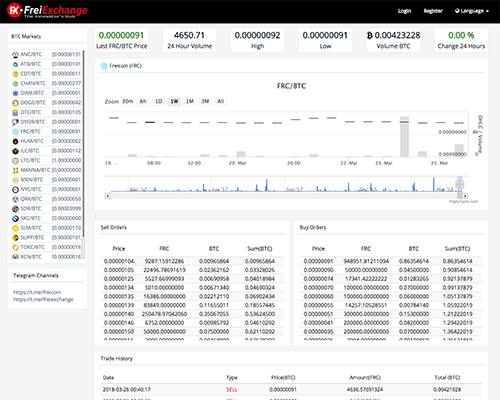Viewport: 500px width, 400px height.
Task: Click sell order priced 0.00000140
Action: click(x=192, y=314)
